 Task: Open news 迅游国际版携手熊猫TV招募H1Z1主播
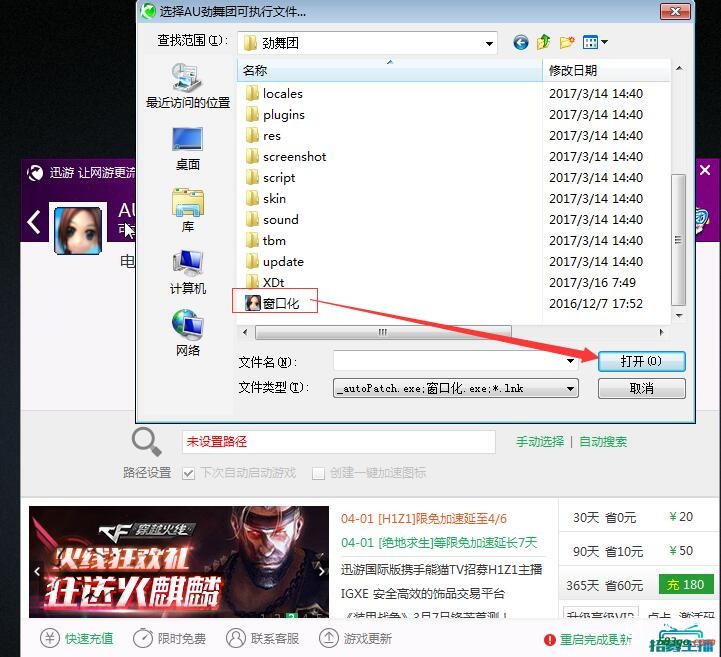tap(441, 570)
